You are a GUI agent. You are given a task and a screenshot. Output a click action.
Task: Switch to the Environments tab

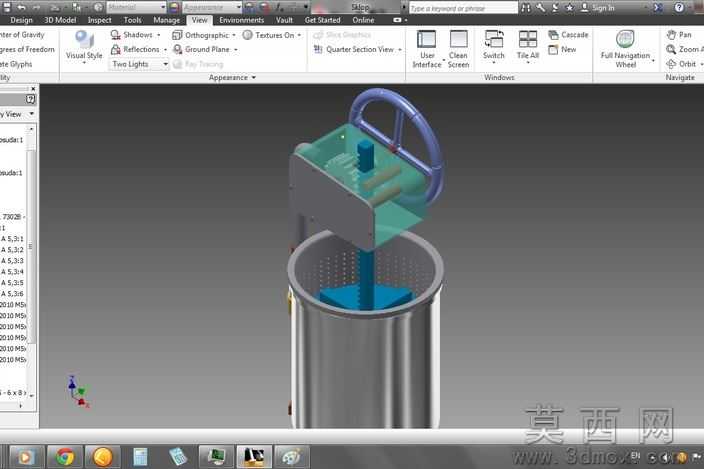click(242, 20)
